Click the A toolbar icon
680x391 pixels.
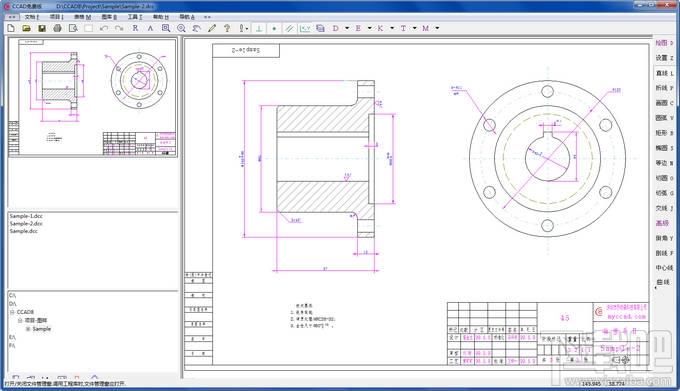coord(150,28)
